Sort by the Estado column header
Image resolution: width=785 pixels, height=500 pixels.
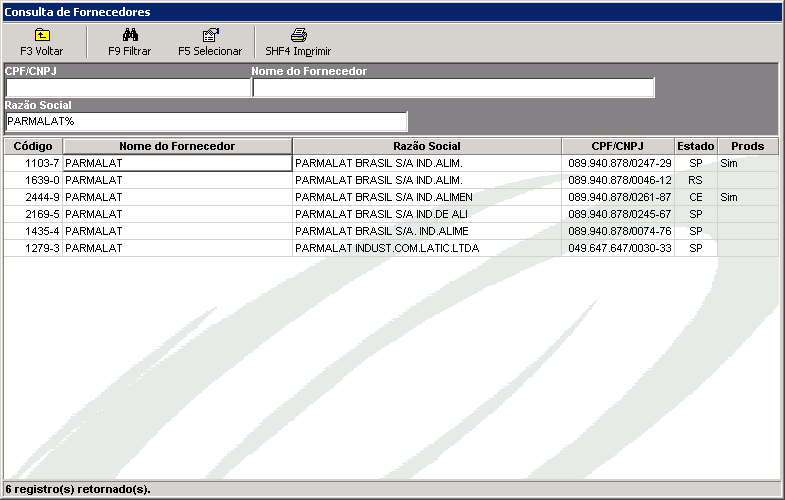[x=696, y=146]
